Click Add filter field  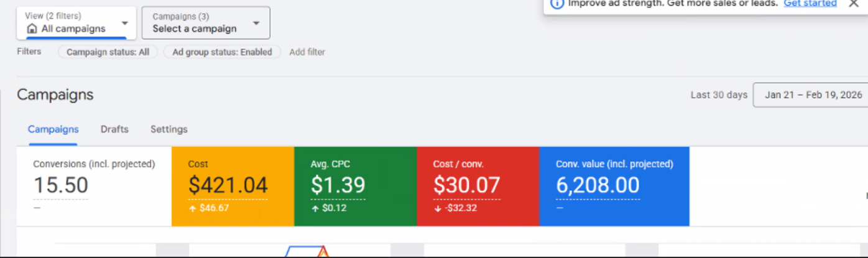(307, 52)
